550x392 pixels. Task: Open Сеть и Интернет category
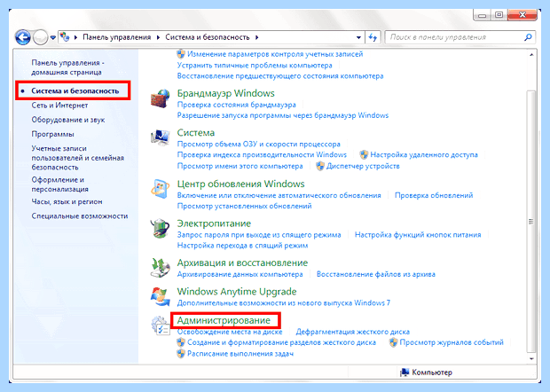[x=59, y=106]
